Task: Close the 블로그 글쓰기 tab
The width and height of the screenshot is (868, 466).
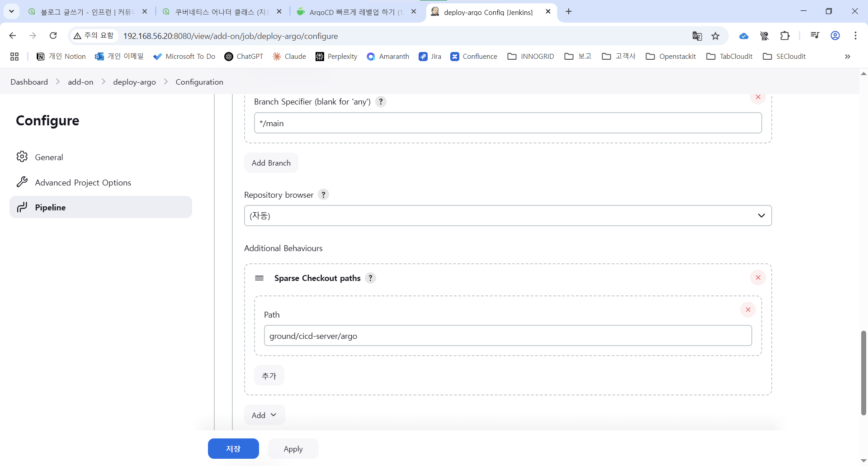Action: click(145, 12)
